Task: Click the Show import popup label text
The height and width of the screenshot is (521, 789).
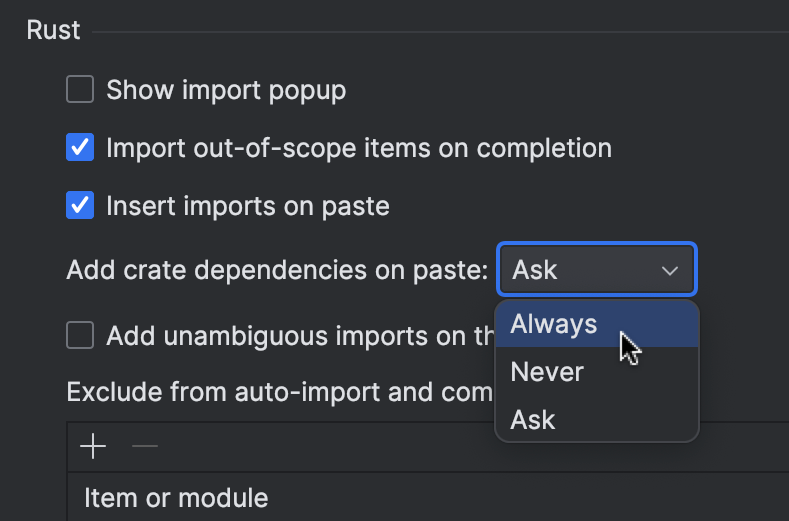Action: coord(226,90)
